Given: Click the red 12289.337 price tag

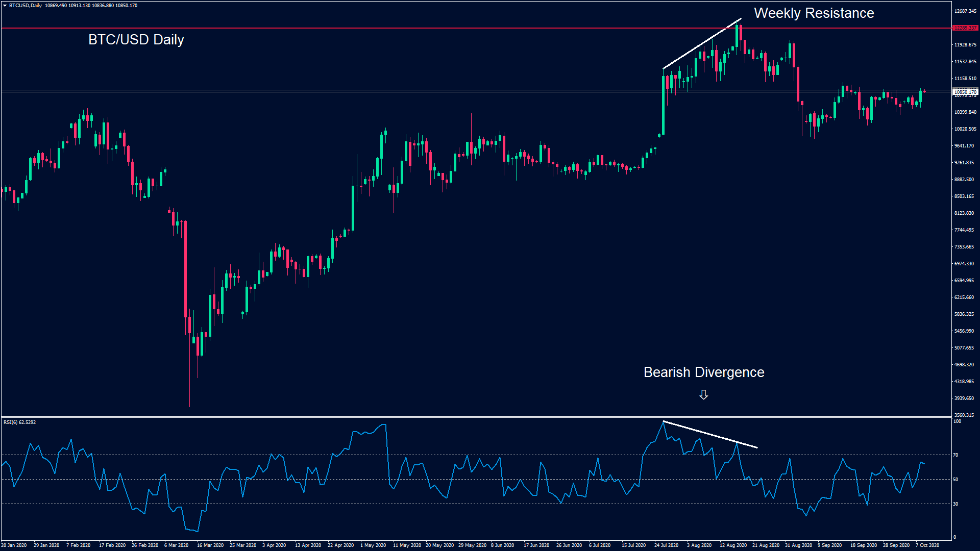Looking at the screenshot, I should [x=965, y=28].
